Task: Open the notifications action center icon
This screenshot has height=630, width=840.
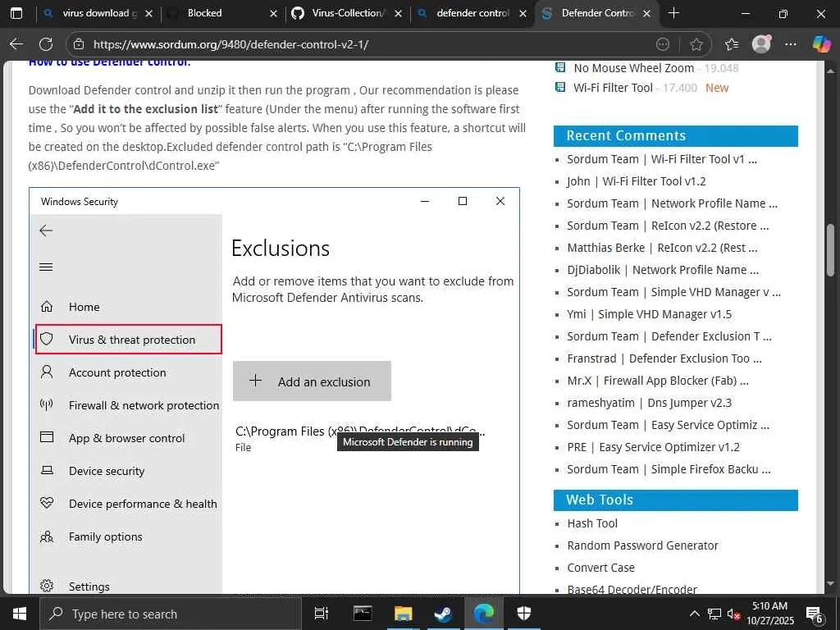Action: pyautogui.click(x=814, y=614)
